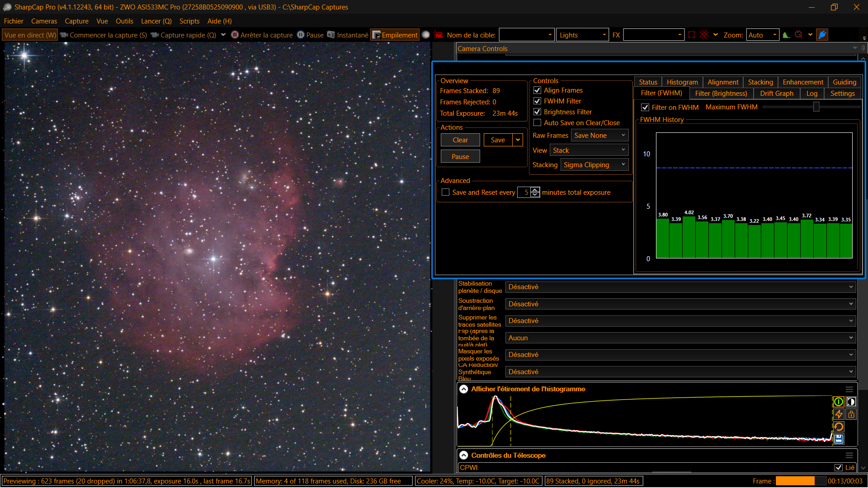Screen dimensions: 868x488
Task: Collapse Afficher l'étirement de l'histogramme section
Action: click(x=464, y=389)
